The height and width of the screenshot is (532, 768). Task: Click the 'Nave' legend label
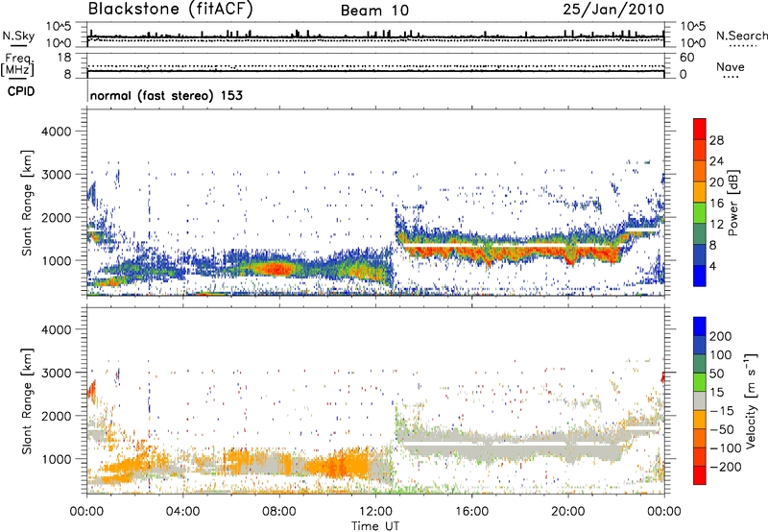pos(731,66)
